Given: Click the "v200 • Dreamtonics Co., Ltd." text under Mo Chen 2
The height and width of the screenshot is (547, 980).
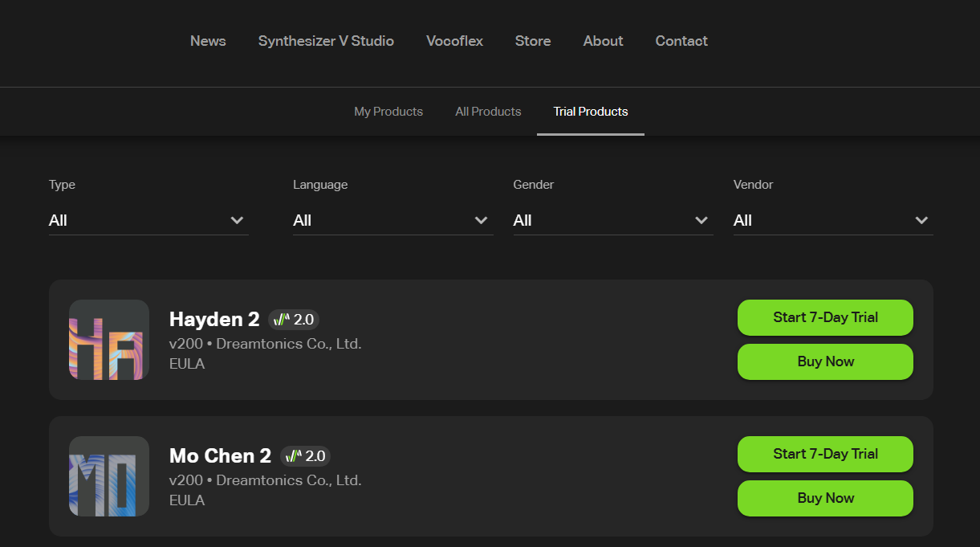Looking at the screenshot, I should pyautogui.click(x=266, y=480).
